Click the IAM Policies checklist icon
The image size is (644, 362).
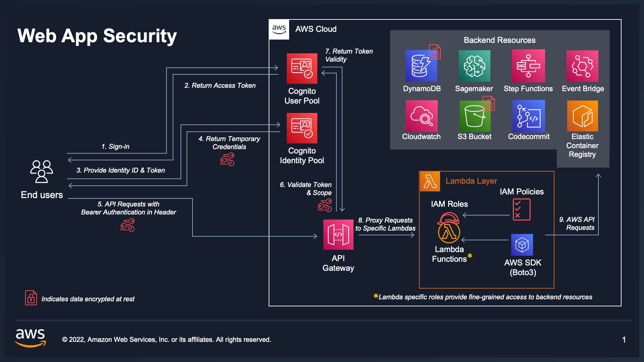[x=521, y=209]
